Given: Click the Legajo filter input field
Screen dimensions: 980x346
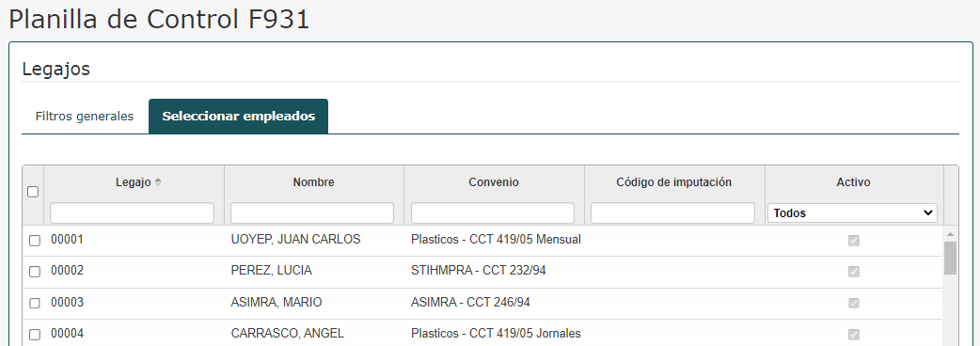Looking at the screenshot, I should [132, 213].
